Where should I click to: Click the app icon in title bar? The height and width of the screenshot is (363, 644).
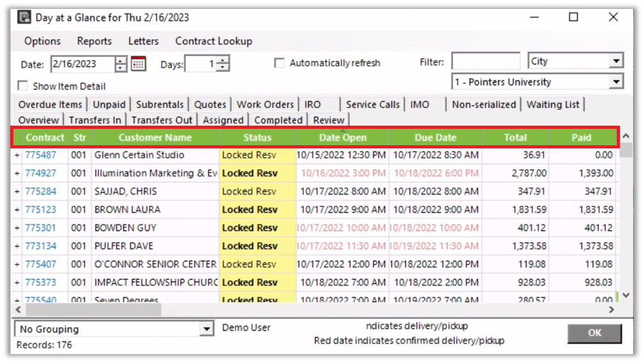click(24, 17)
